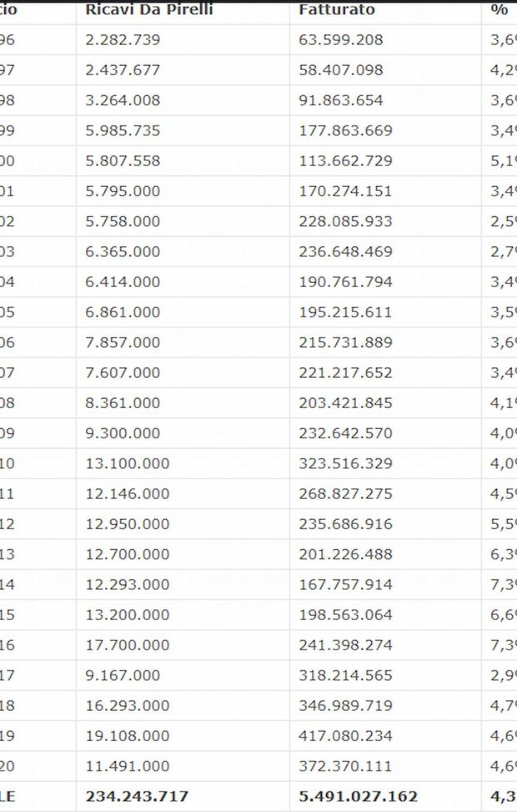This screenshot has height=812, width=517.
Task: Select the Fatturato value 215.731.889
Action: click(x=345, y=342)
